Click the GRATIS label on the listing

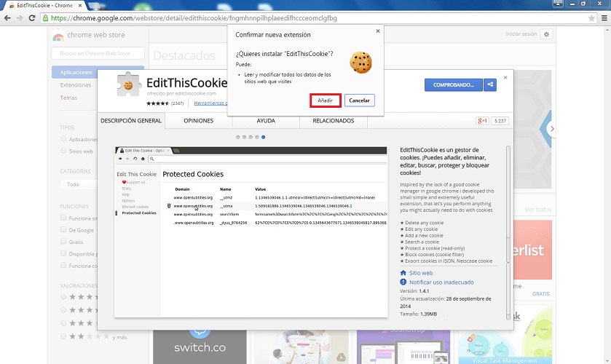click(541, 294)
